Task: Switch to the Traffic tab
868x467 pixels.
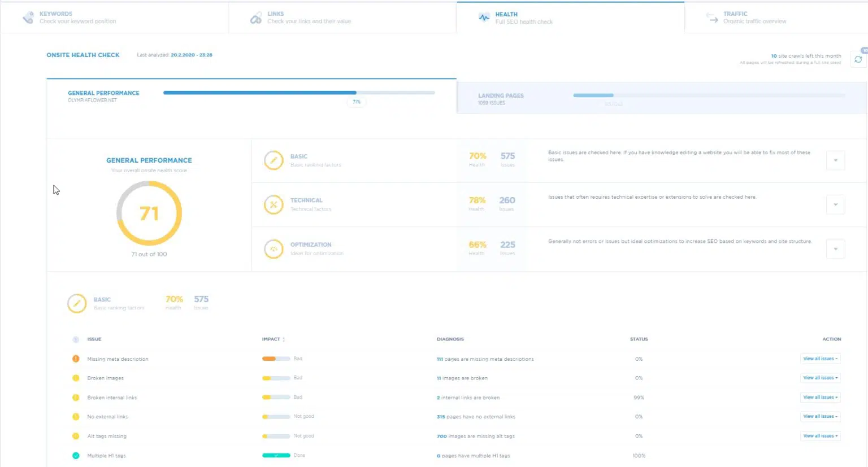Action: 776,18
